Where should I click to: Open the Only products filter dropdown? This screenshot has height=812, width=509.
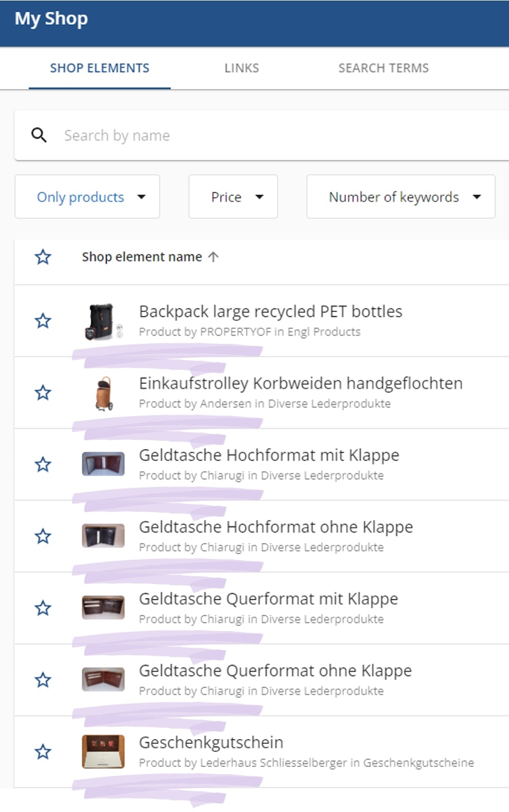[87, 197]
